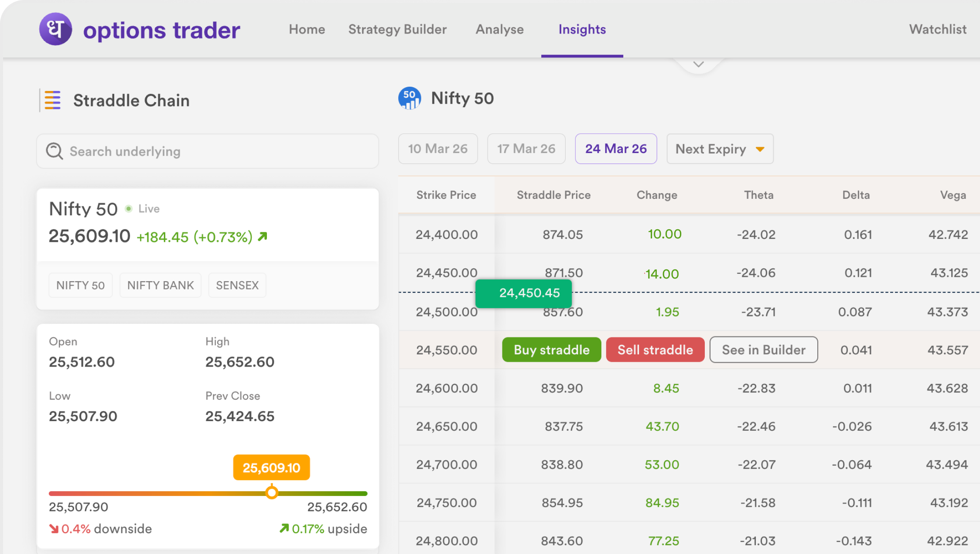Open the Next Expiry dropdown
980x554 pixels.
[x=711, y=149]
